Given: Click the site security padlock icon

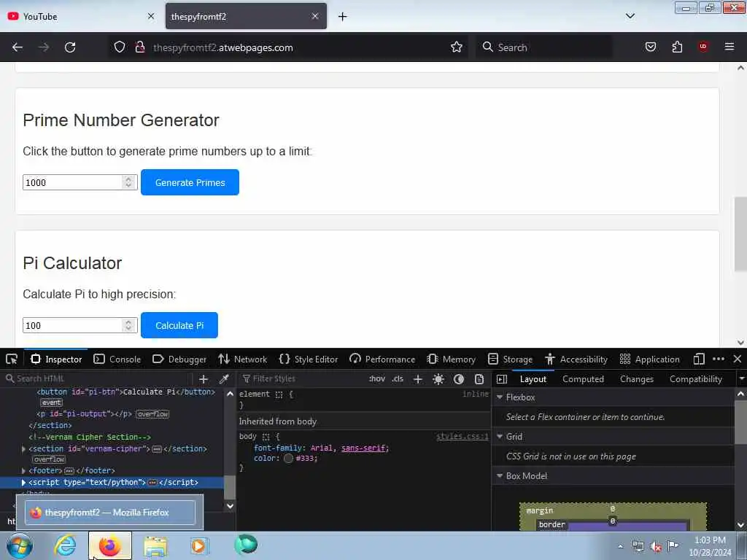Looking at the screenshot, I should pyautogui.click(x=140, y=47).
